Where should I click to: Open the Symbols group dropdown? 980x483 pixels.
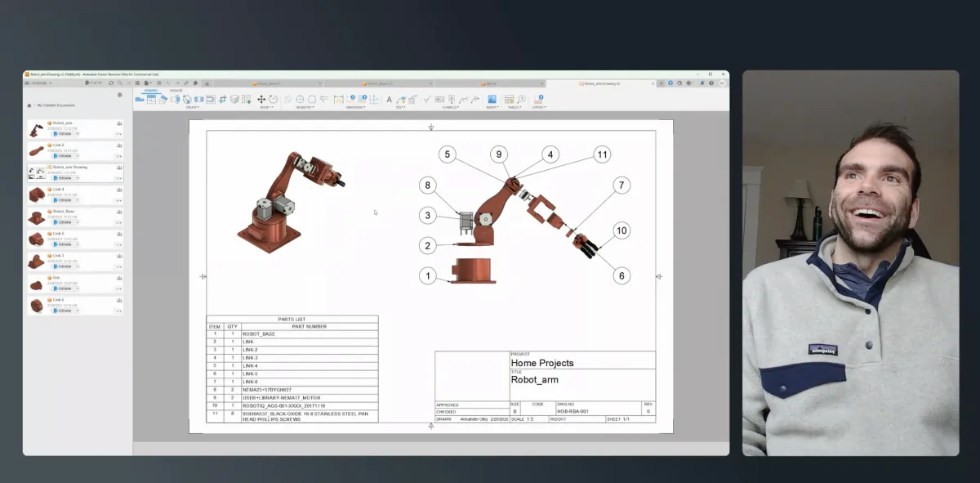click(x=450, y=107)
